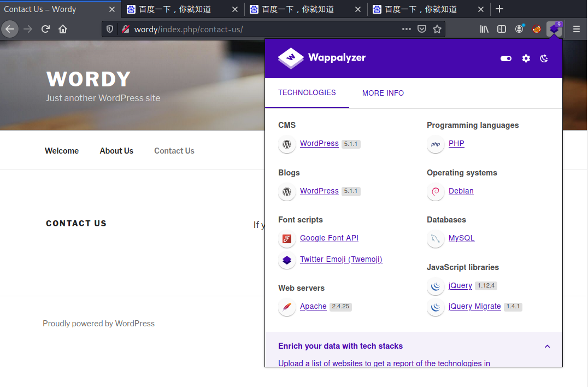Click the Wappalyzer extension icon in toolbar
The height and width of the screenshot is (387, 588).
tap(554, 30)
